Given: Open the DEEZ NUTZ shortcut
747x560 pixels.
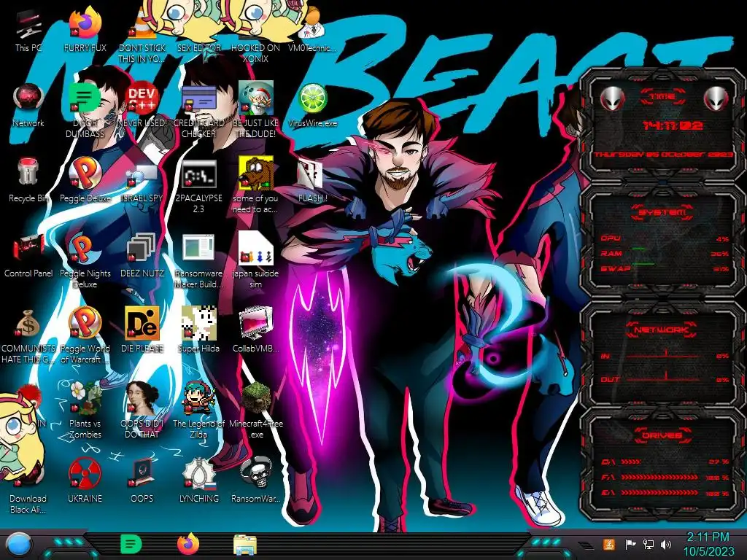Looking at the screenshot, I should pos(142,256).
